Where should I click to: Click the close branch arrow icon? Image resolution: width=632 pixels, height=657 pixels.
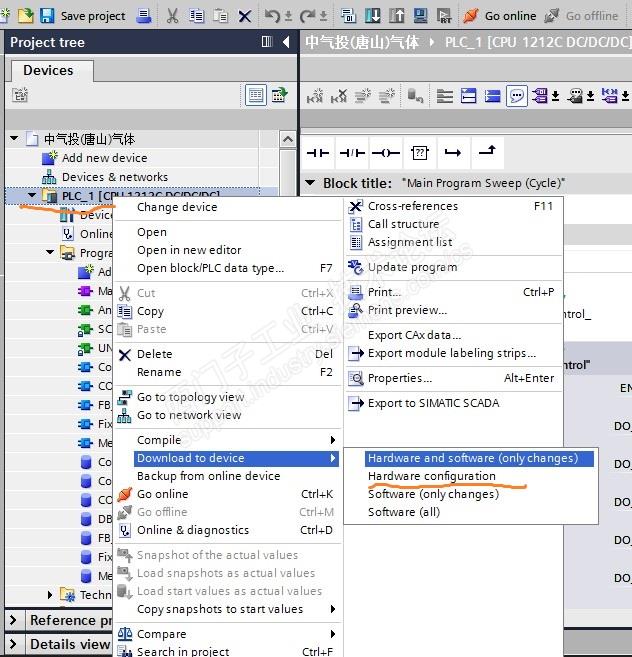(x=487, y=151)
